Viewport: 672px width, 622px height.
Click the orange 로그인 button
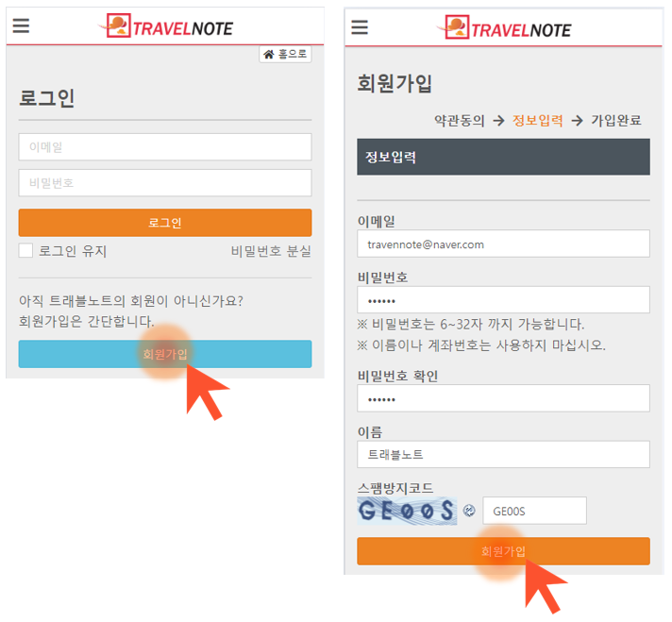coord(165,223)
